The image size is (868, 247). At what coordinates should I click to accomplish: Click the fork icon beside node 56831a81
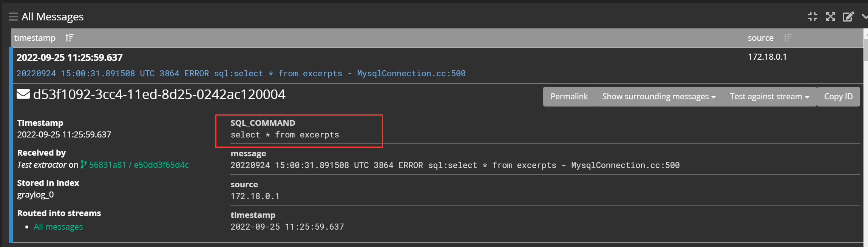pos(83,165)
